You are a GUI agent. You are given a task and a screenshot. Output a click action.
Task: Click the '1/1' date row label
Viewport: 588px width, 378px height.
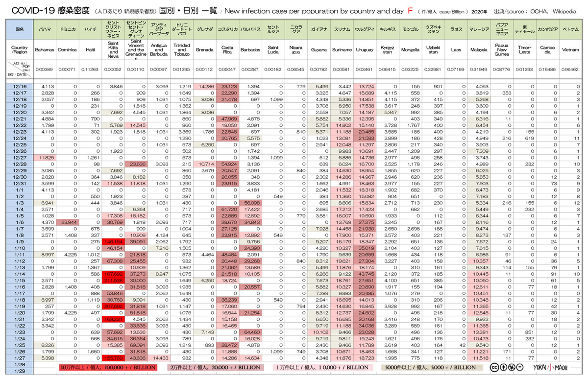[20, 189]
